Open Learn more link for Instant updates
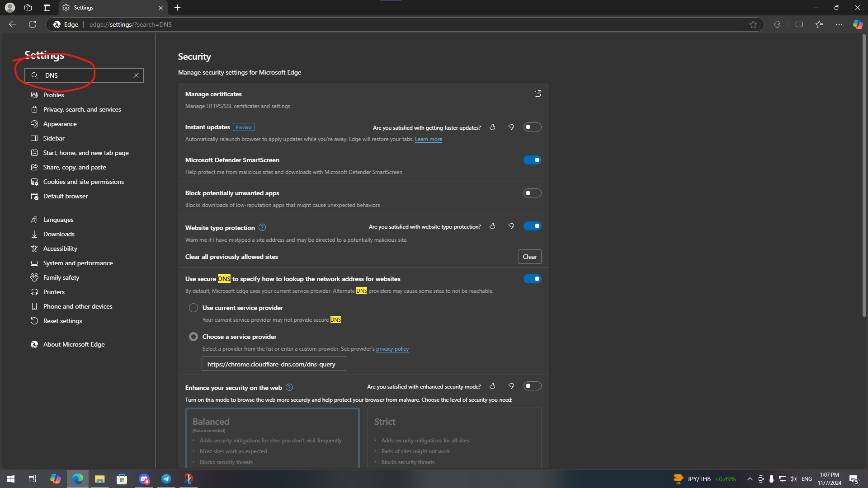 [x=429, y=139]
